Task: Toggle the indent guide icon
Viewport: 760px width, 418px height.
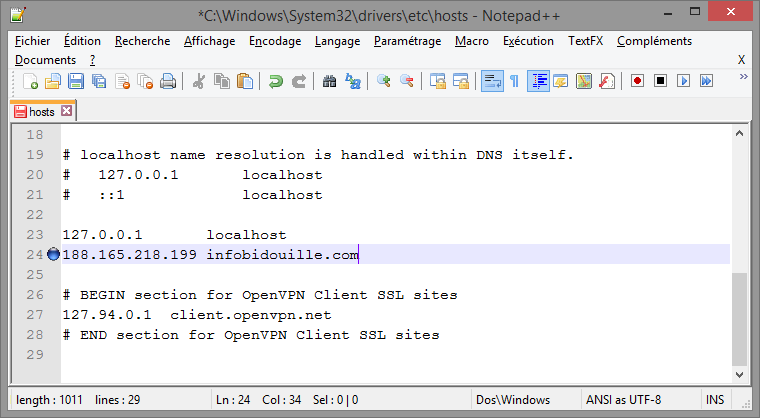Action: pos(538,81)
